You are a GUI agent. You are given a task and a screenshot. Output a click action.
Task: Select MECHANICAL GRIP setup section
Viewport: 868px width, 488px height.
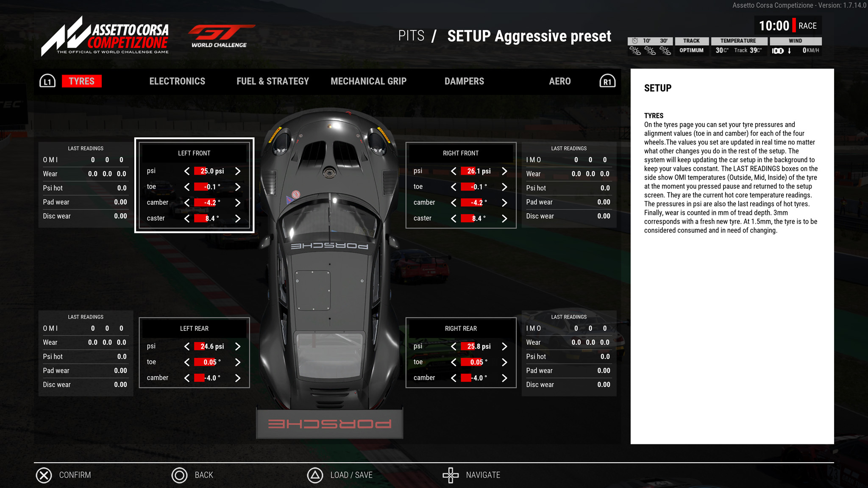pyautogui.click(x=368, y=81)
